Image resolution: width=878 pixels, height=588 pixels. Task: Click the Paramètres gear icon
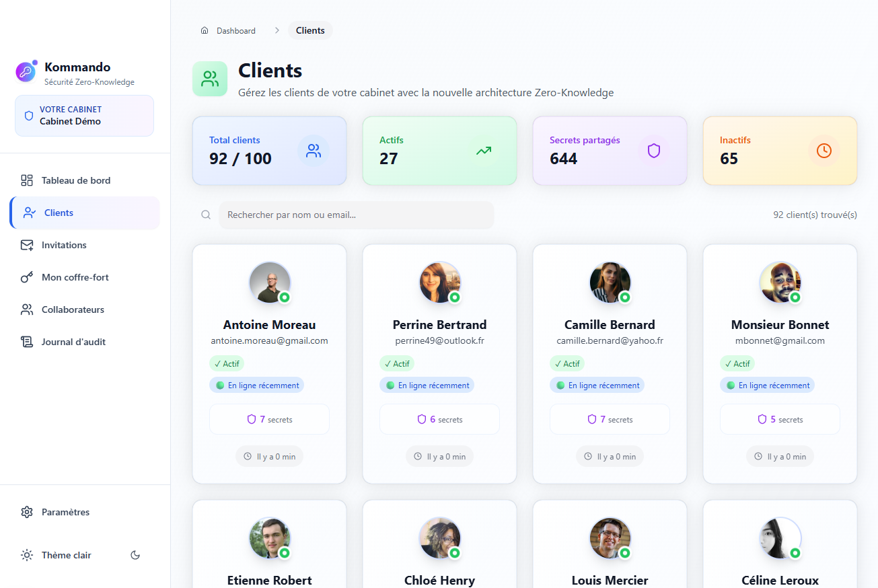point(27,512)
